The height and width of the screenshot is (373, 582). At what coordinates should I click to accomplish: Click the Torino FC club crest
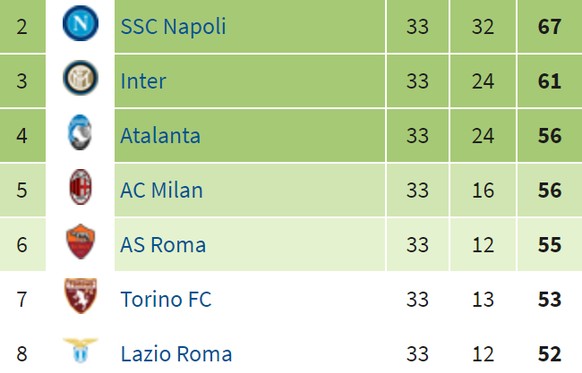click(x=81, y=296)
